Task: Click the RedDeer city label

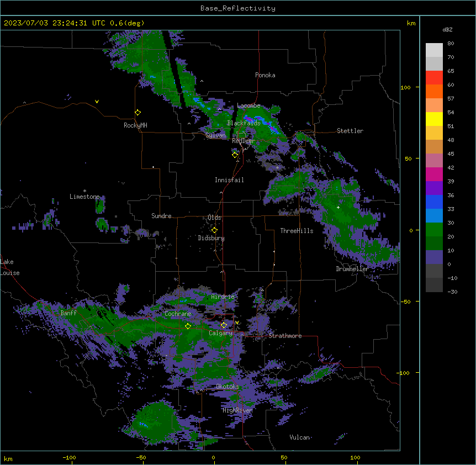Action: pyautogui.click(x=244, y=141)
